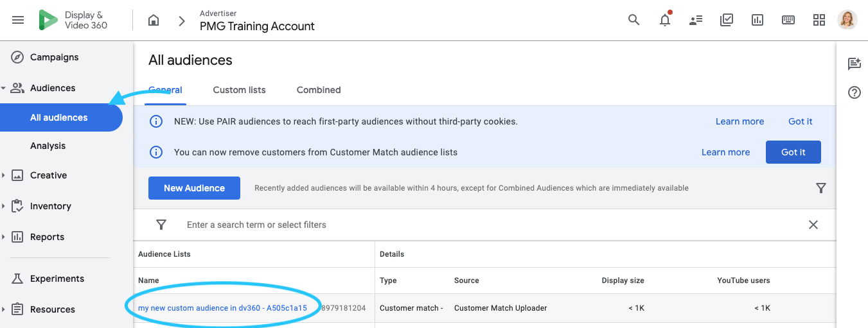This screenshot has width=868, height=328.
Task: Clear the search filter with X
Action: [x=813, y=225]
